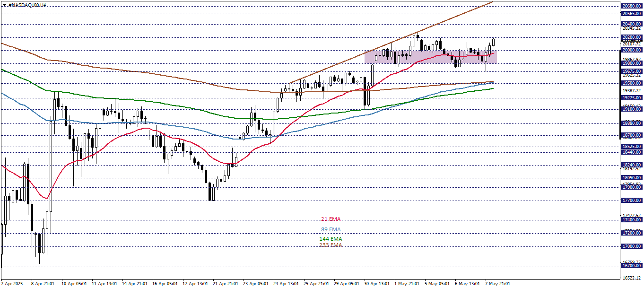Screen dimensions: 644x289
Task: Click the 19275.00 price level label
Action: [632, 97]
